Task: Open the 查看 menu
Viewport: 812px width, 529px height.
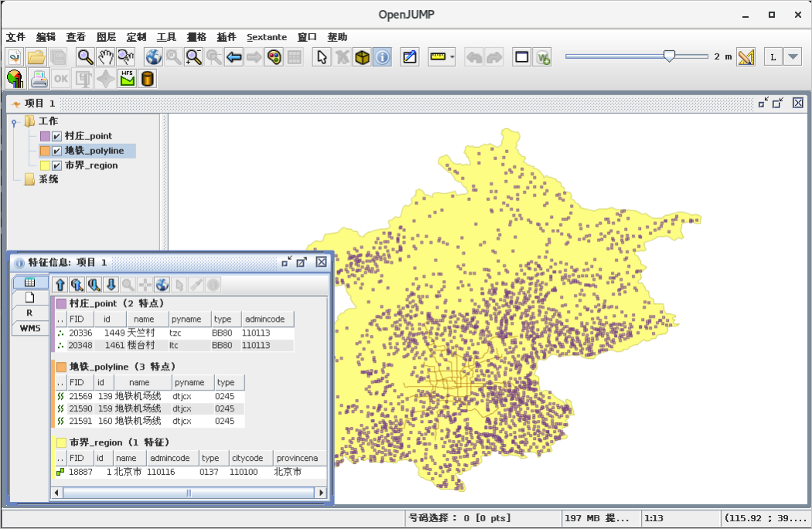Action: [x=76, y=37]
